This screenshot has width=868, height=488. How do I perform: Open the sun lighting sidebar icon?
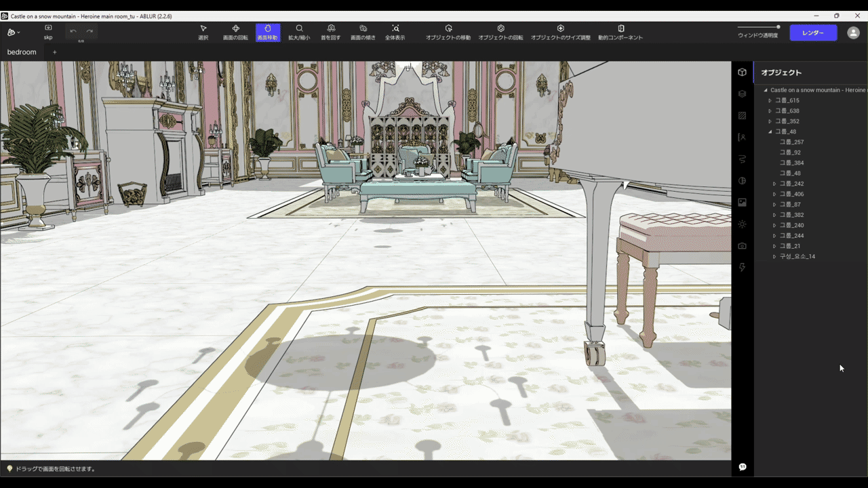pos(743,224)
